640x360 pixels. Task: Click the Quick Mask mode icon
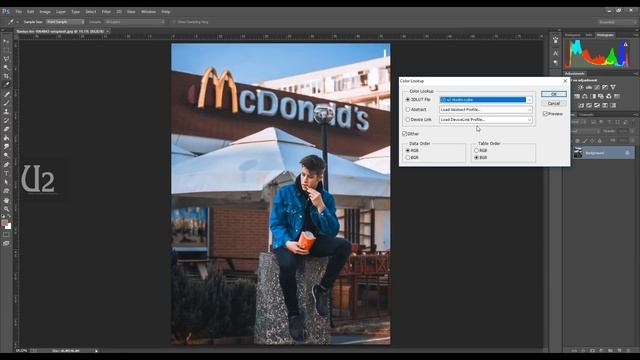click(6, 235)
